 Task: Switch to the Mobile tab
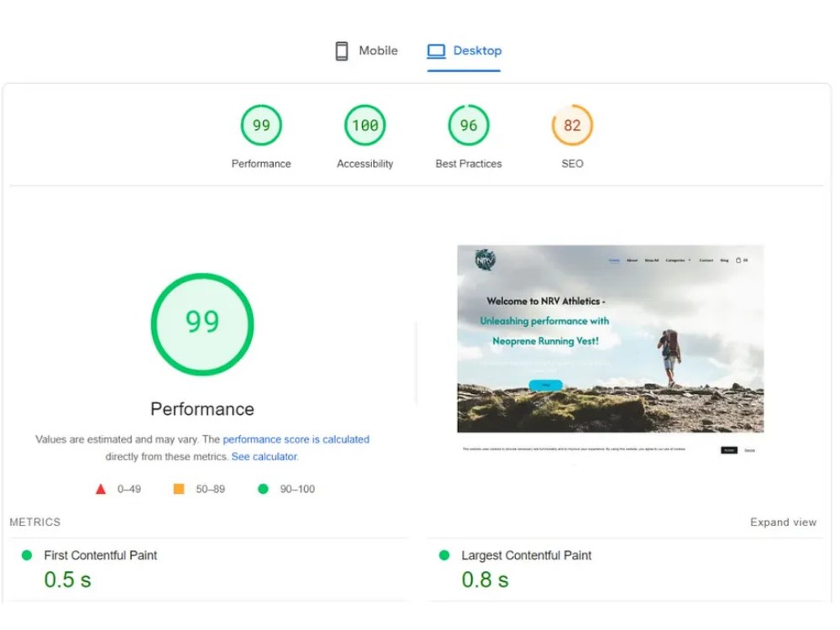366,51
